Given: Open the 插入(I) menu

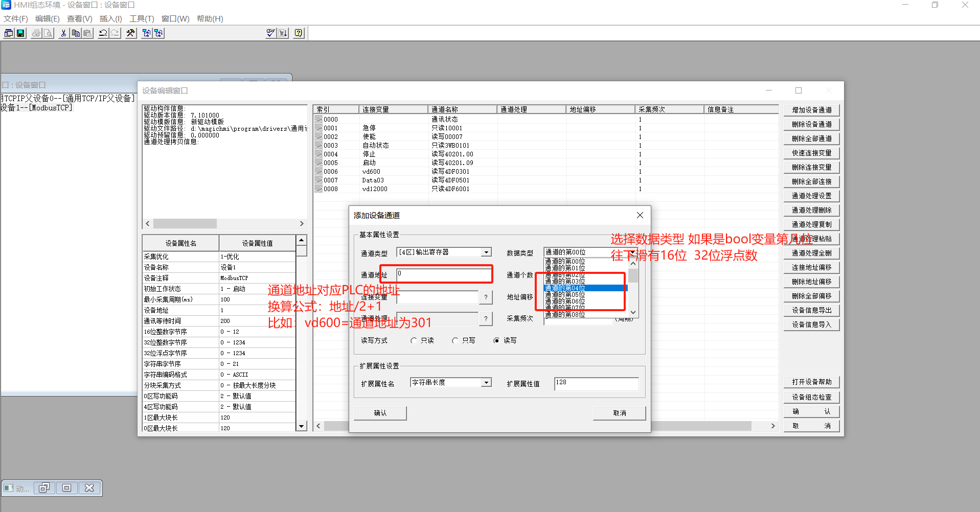Looking at the screenshot, I should click(x=111, y=19).
